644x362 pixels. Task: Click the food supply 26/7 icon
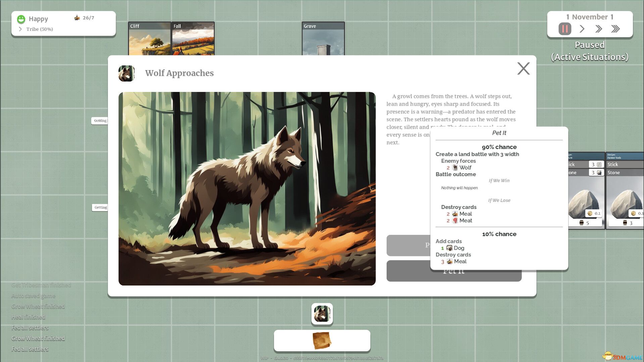click(77, 18)
